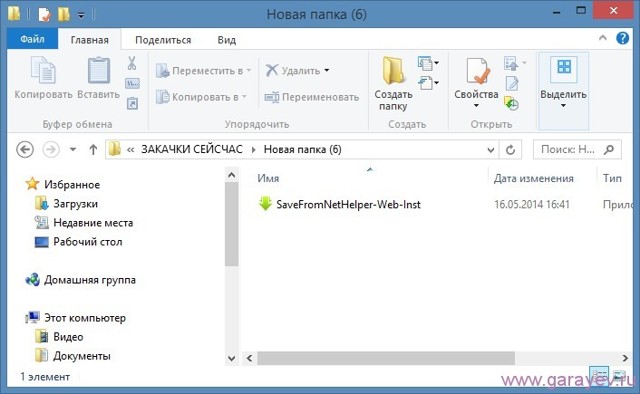The image size is (640, 394).
Task: Click the navigation pane scroll down arrow
Action: tap(231, 358)
